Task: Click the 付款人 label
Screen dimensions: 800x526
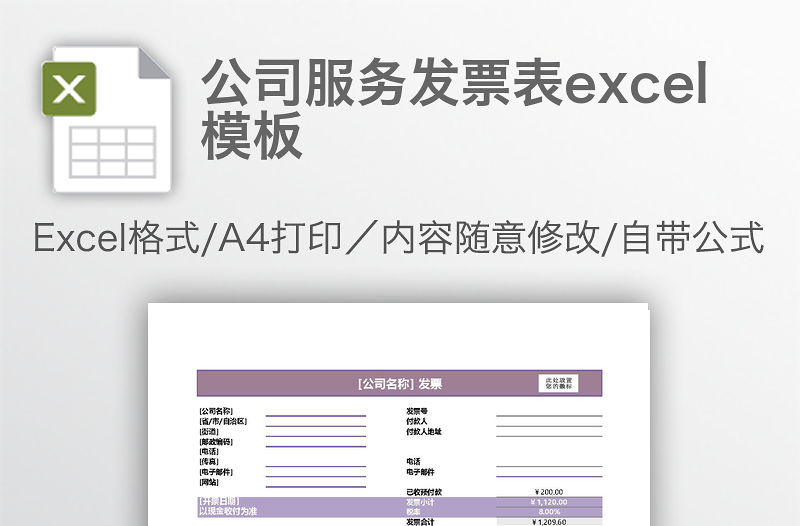Action: coord(417,421)
